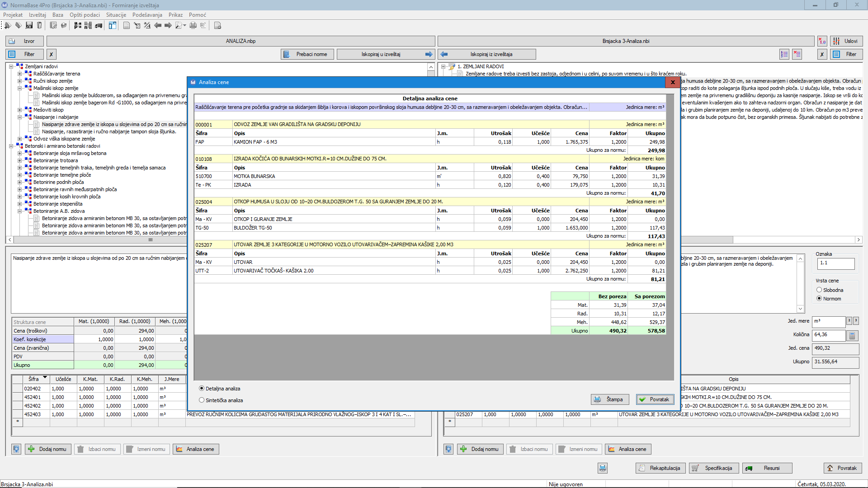The height and width of the screenshot is (488, 868).
Task: Click the calculator icon beside the Količina field
Action: pyautogui.click(x=852, y=336)
